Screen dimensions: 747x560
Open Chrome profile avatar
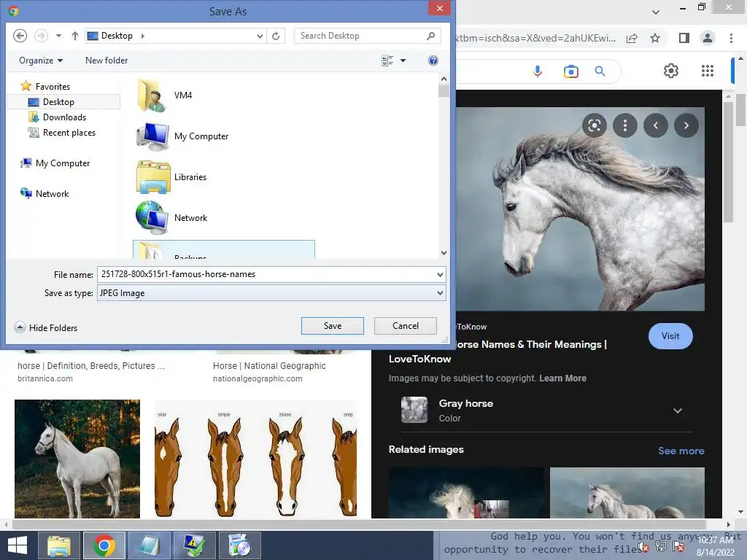[x=708, y=38]
